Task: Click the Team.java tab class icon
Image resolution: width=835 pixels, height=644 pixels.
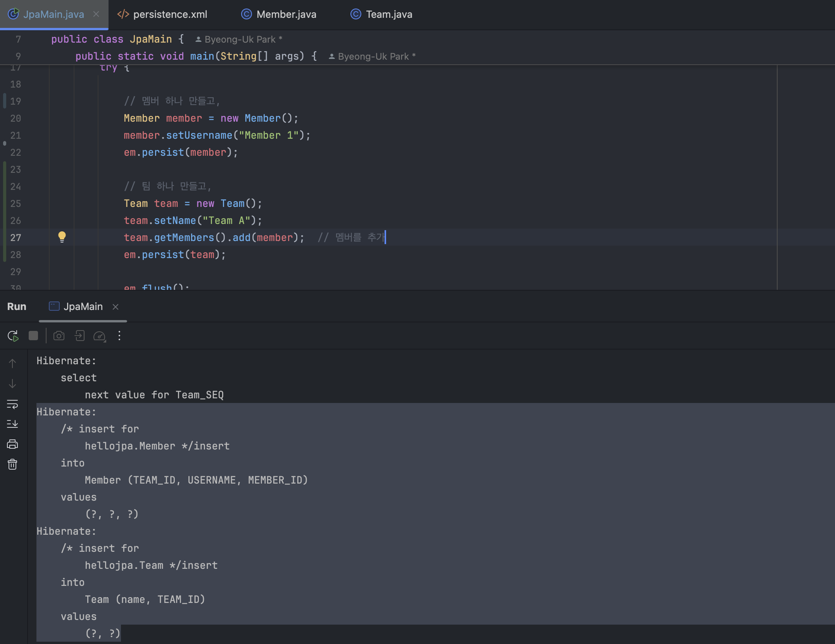Action: [x=356, y=14]
